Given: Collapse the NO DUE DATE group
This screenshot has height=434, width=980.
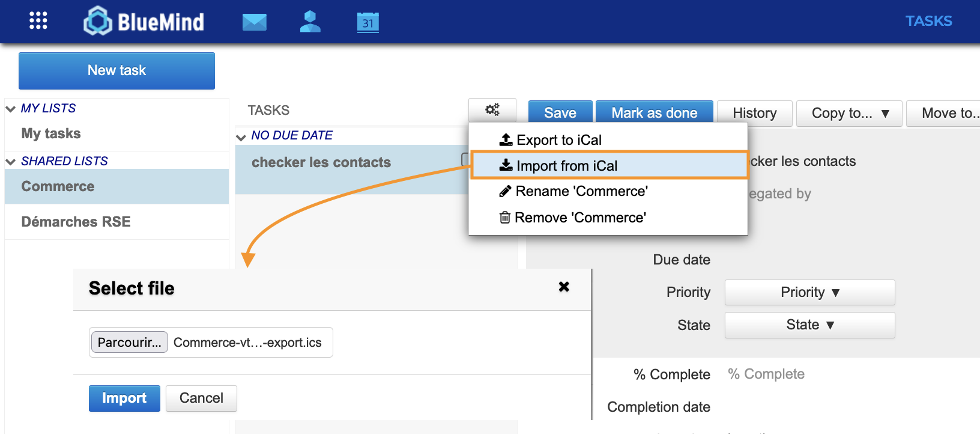Looking at the screenshot, I should pyautogui.click(x=241, y=136).
